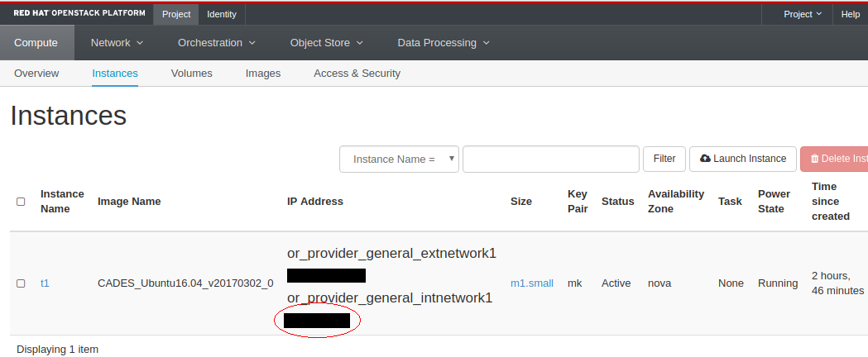868x357 pixels.
Task: Open the Access & Security tab
Action: tap(357, 74)
